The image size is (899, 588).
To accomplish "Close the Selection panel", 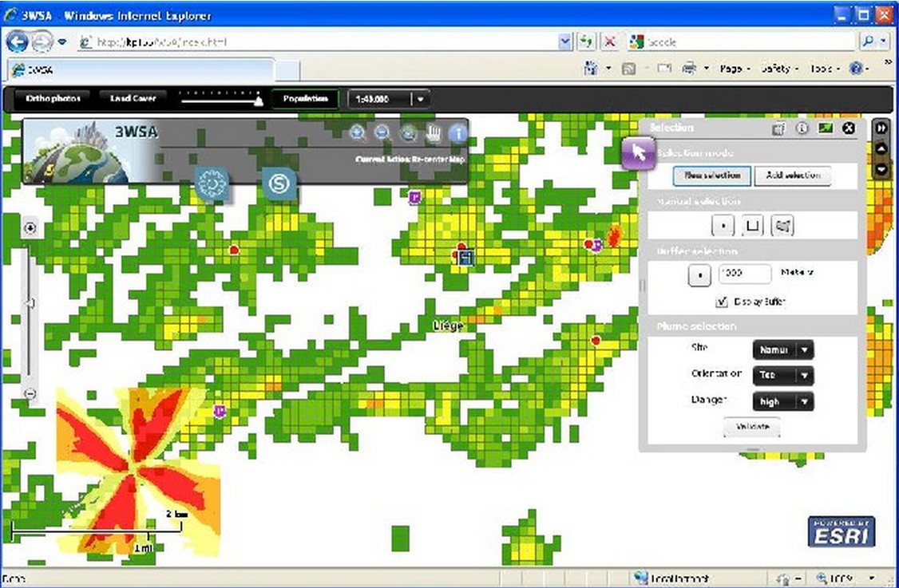I will 849,128.
